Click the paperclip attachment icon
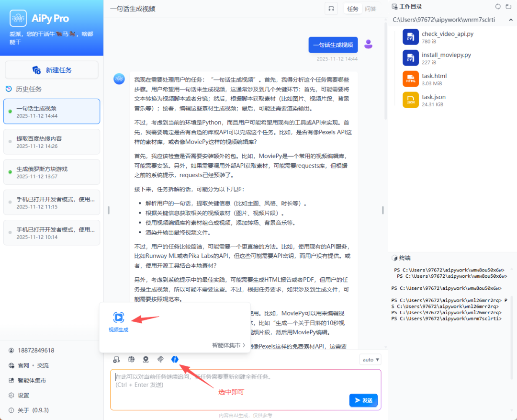This screenshot has width=517, height=420. pyautogui.click(x=160, y=359)
